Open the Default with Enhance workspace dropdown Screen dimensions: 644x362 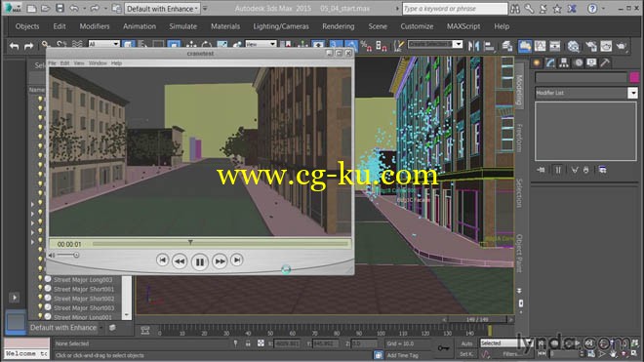click(163, 9)
